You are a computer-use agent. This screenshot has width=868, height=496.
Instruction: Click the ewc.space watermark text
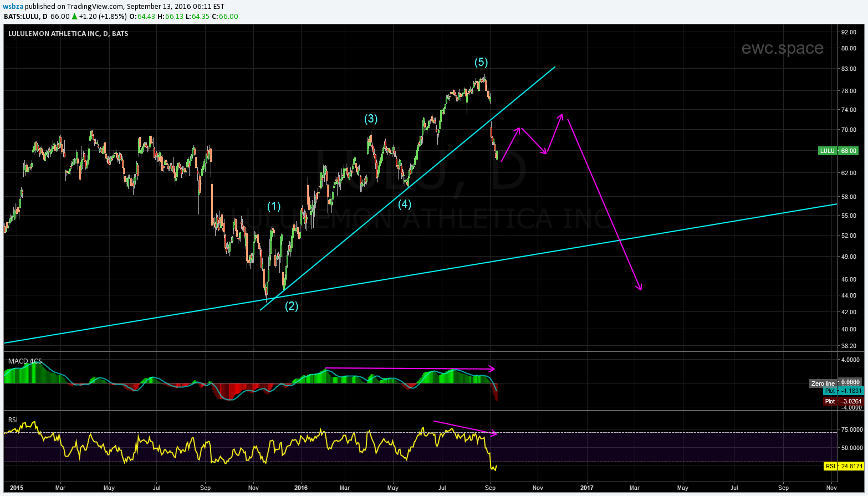[782, 49]
